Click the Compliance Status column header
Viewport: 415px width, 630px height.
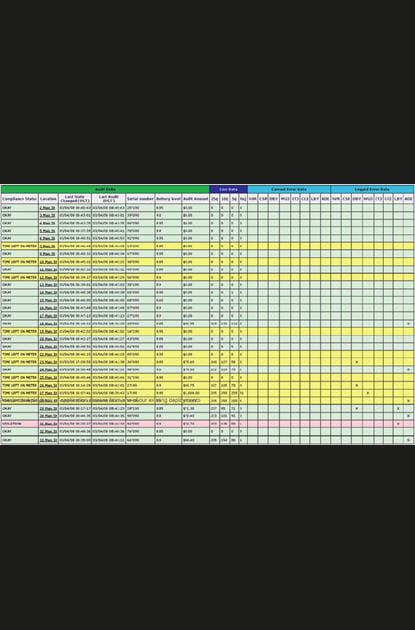(x=20, y=198)
